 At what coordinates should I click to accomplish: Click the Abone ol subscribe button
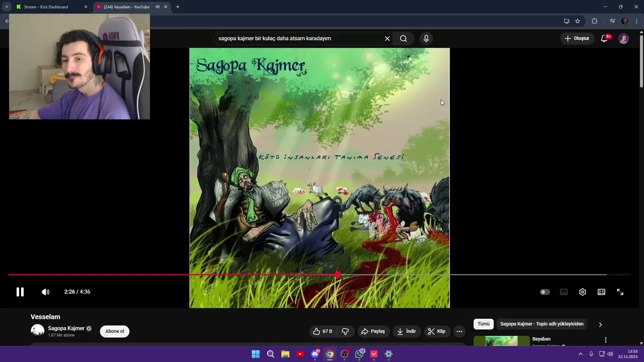coord(115,331)
